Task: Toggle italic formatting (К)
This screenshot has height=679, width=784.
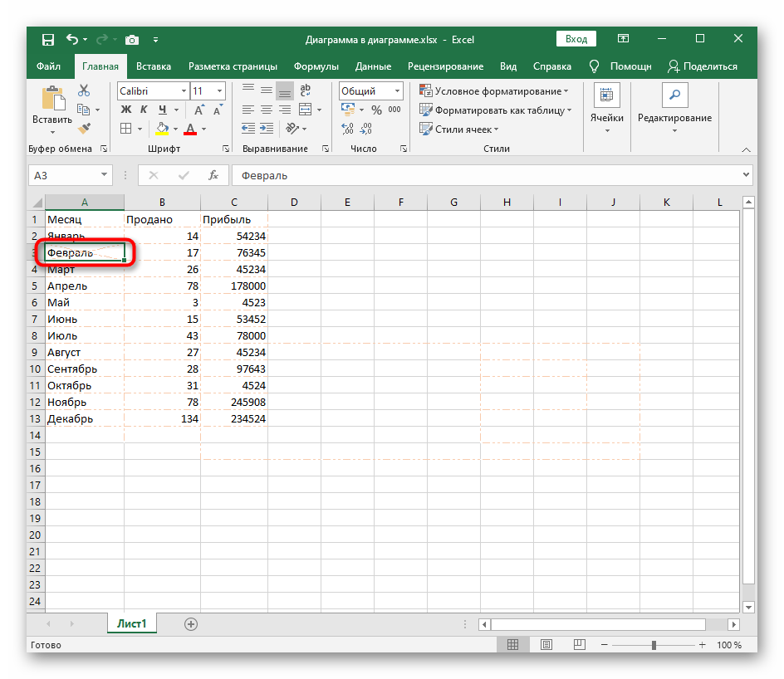Action: coord(145,110)
